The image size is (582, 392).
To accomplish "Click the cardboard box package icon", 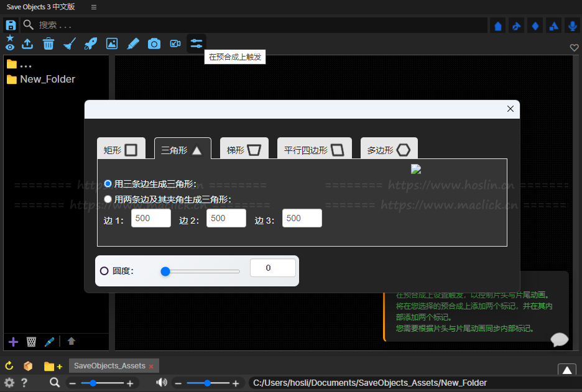I will [28, 366].
